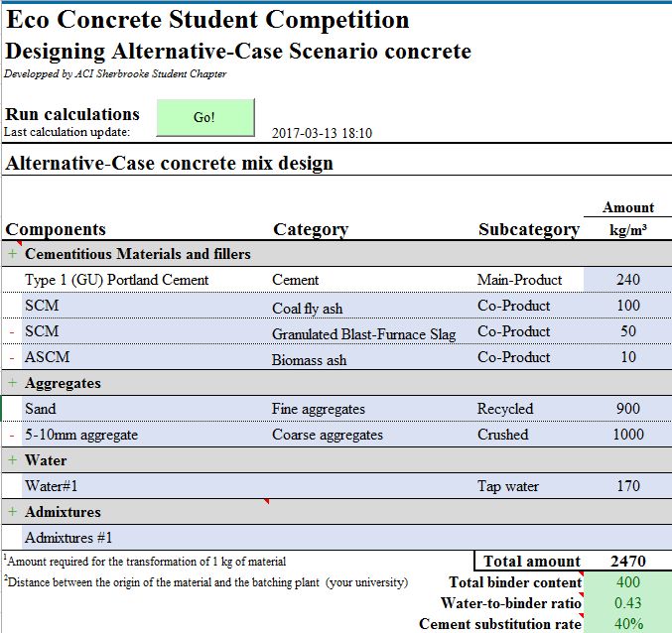The height and width of the screenshot is (633, 672).
Task: Remove the Granulated Blast-Furnace Slag row via minus
Action: click(x=12, y=331)
